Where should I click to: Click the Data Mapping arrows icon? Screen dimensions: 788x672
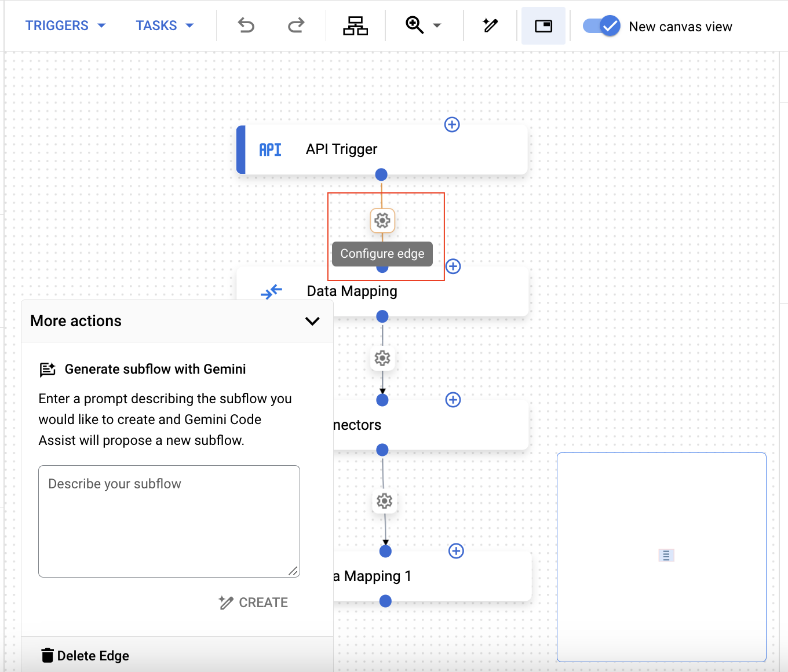click(271, 291)
